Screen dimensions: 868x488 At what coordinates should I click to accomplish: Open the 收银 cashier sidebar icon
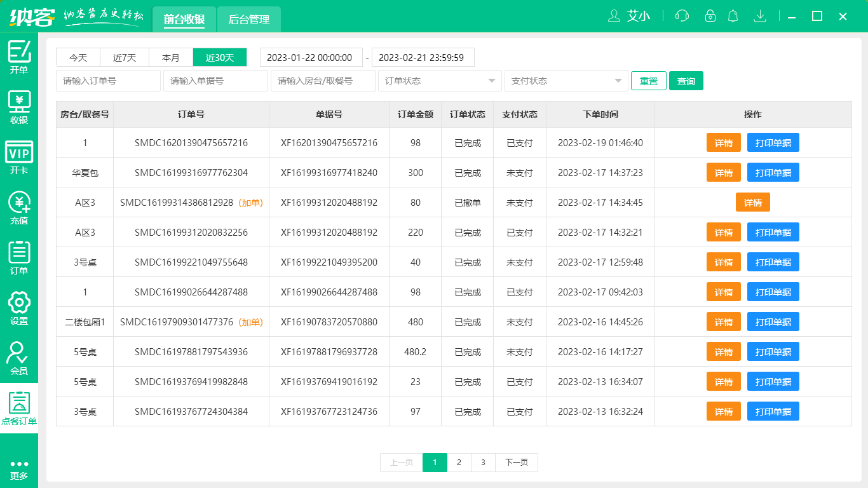19,107
